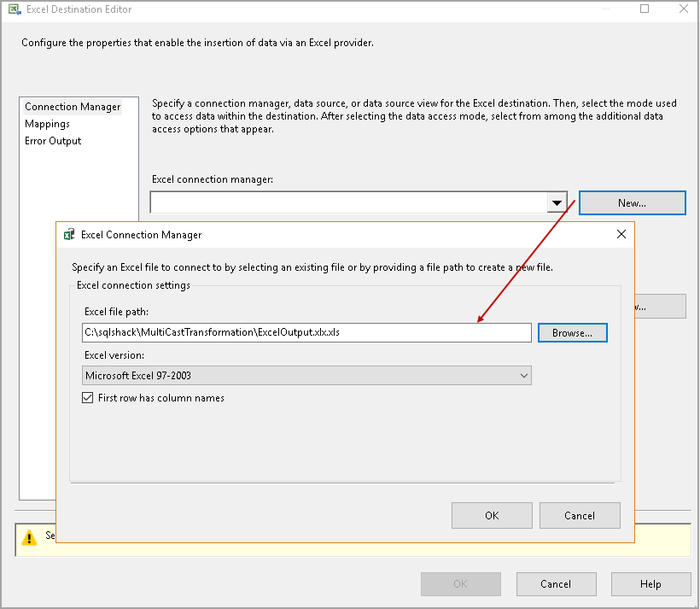Click the New... button
Image resolution: width=700 pixels, height=609 pixels.
tap(632, 202)
